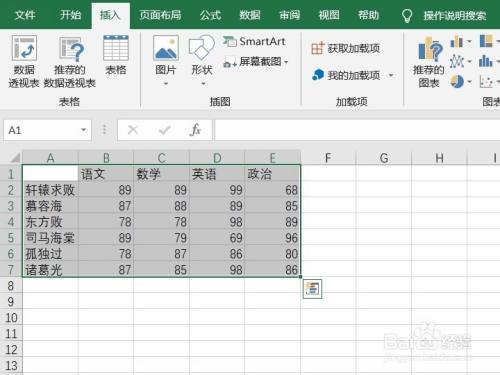
Task: Open the Name Box dropdown arrow
Action: pos(84,130)
